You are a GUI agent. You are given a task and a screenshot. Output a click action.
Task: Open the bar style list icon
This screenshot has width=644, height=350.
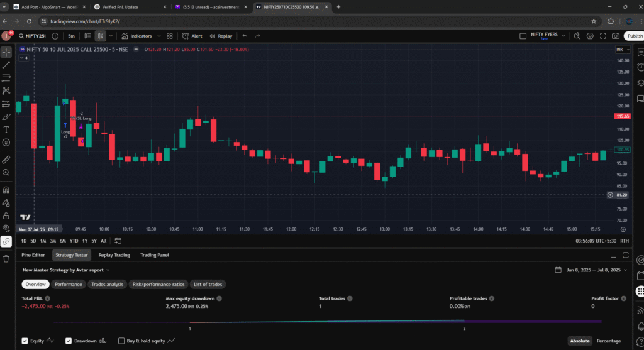point(87,36)
